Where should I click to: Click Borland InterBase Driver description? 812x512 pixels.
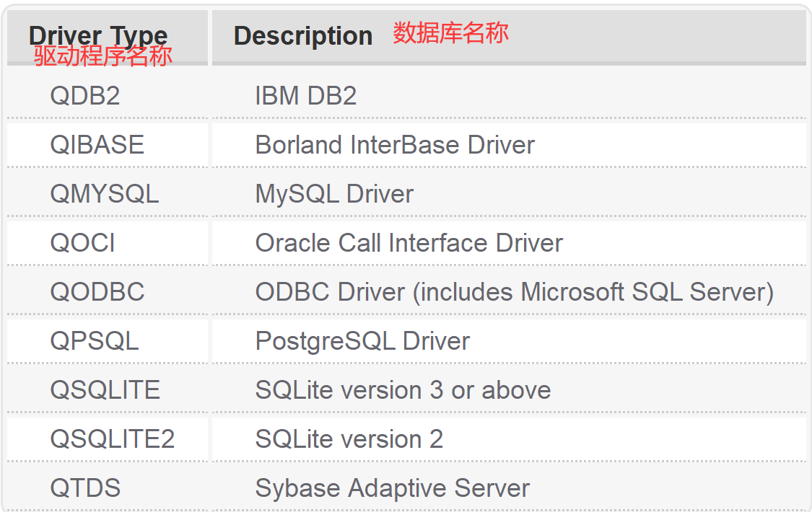(x=395, y=145)
